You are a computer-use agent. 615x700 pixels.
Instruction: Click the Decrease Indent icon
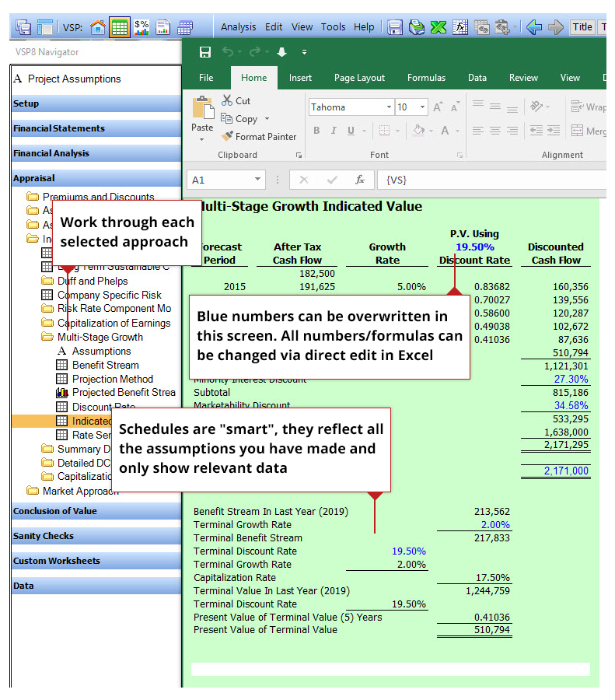click(x=536, y=131)
